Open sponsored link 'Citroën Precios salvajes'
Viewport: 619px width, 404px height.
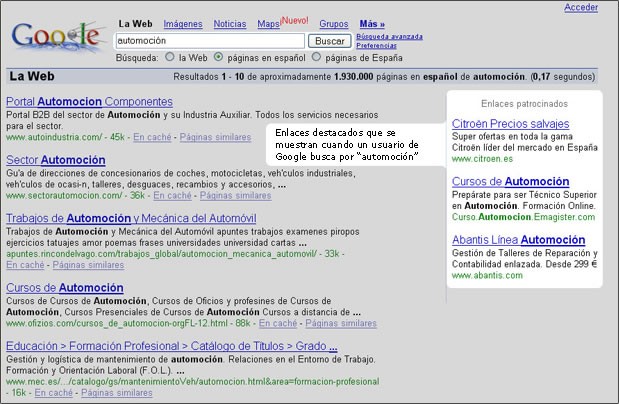(x=510, y=124)
